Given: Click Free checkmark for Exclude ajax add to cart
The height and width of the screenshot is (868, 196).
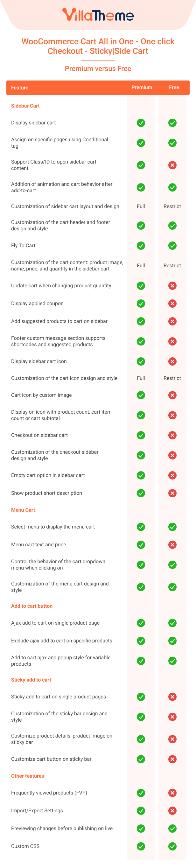Looking at the screenshot, I should click(x=172, y=641).
